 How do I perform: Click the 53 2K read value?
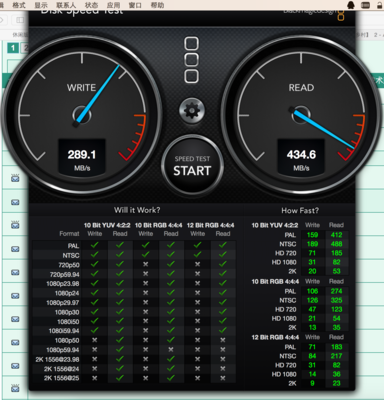[337, 271]
